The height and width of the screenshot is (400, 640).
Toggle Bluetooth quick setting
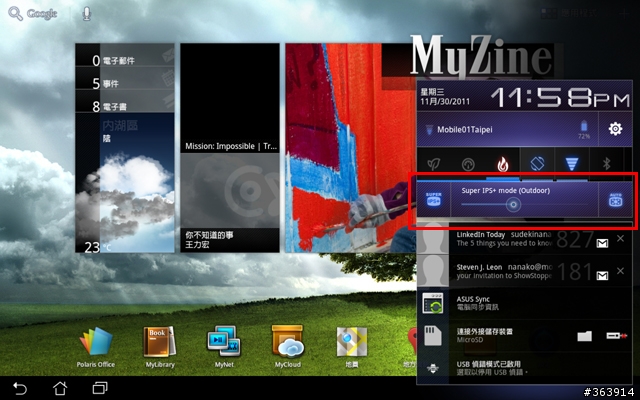click(x=607, y=164)
